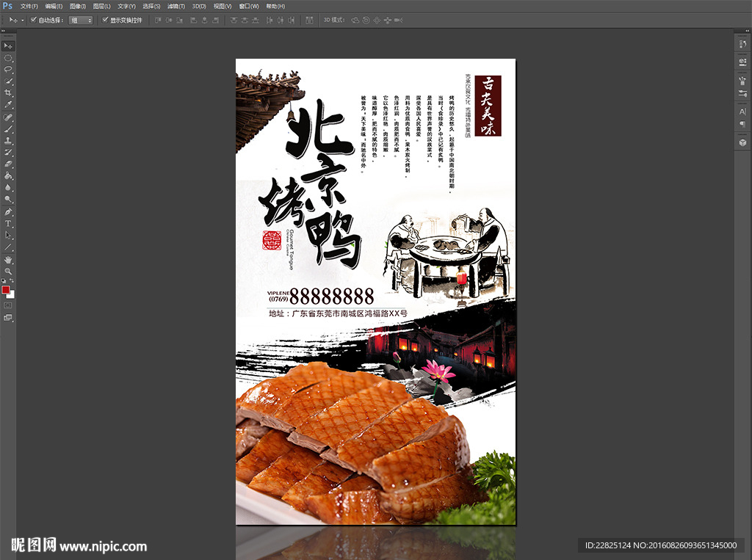
Task: Select the Elliptical Marquee tool
Action: click(8, 58)
